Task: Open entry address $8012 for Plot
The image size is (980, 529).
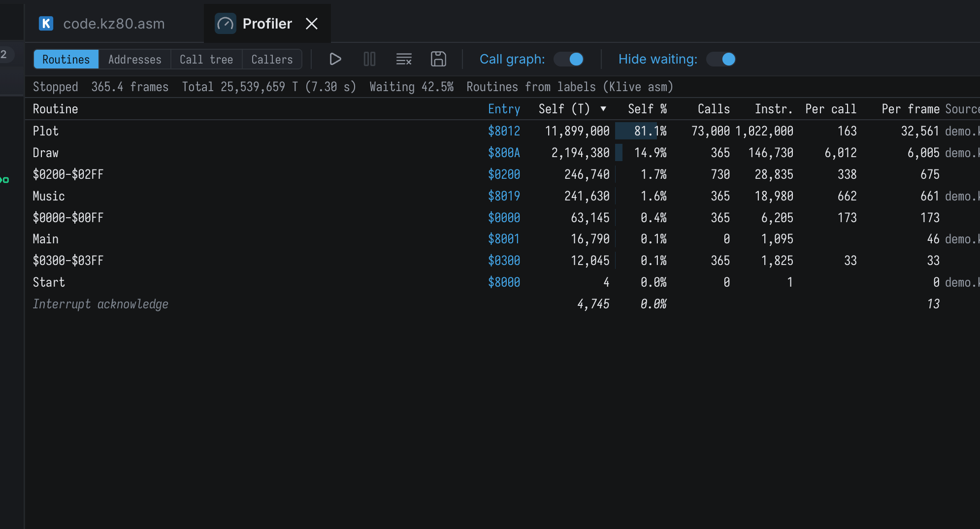Action: pos(504,131)
